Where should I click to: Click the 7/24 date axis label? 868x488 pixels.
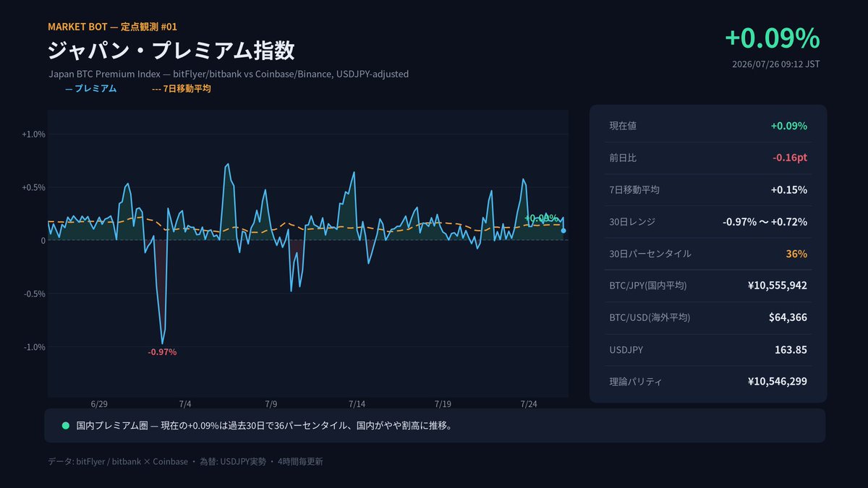point(529,404)
